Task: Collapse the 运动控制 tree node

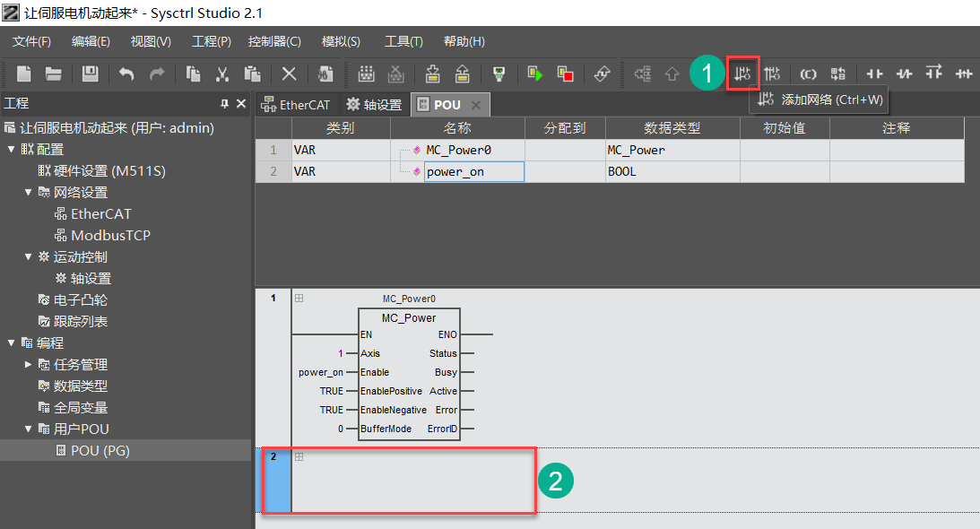Action: coord(28,257)
